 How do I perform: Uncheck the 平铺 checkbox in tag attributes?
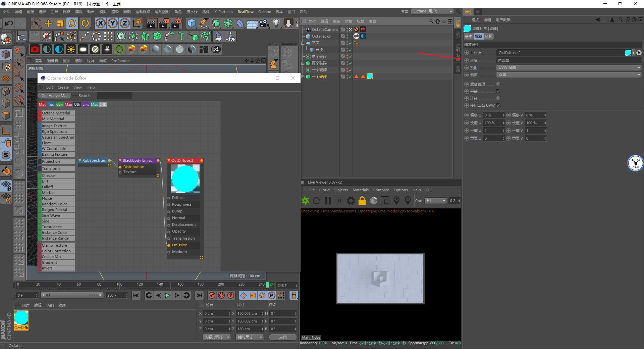[x=498, y=91]
